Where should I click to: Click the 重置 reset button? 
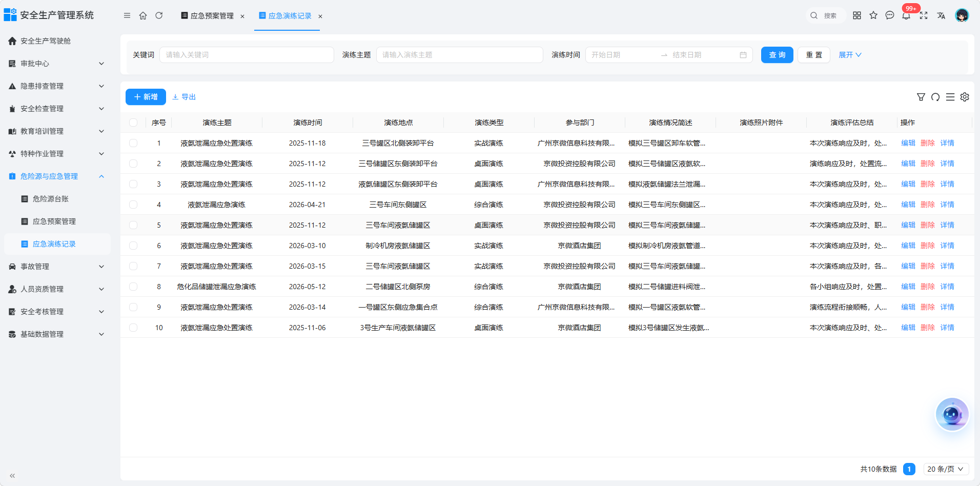click(x=814, y=55)
